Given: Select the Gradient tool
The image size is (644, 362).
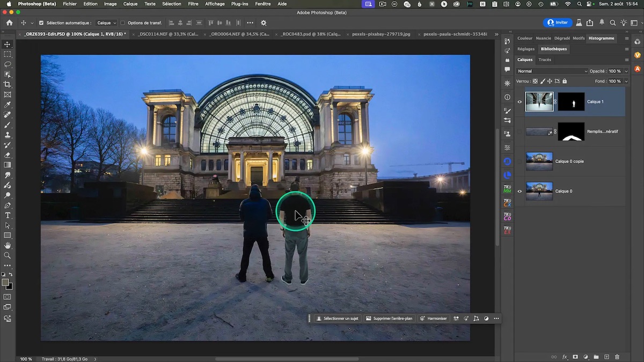Looking at the screenshot, I should pyautogui.click(x=8, y=165).
